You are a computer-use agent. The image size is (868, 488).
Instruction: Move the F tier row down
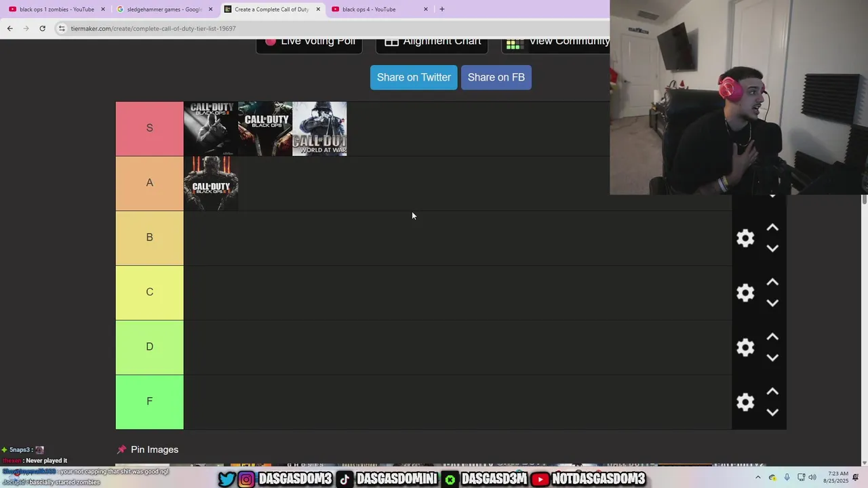coord(772,412)
